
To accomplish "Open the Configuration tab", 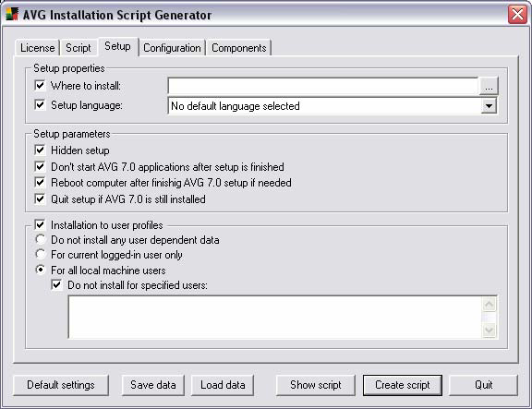I will coord(172,48).
